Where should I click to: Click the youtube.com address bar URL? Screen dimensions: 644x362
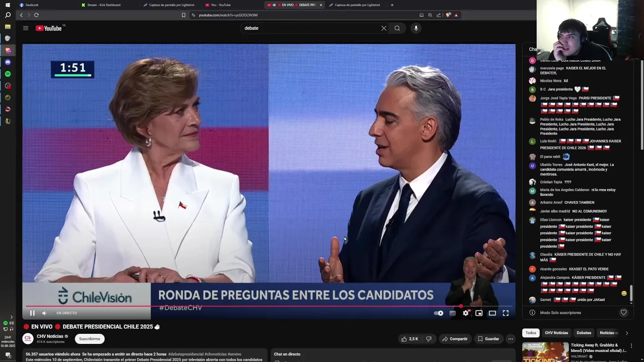(x=228, y=15)
